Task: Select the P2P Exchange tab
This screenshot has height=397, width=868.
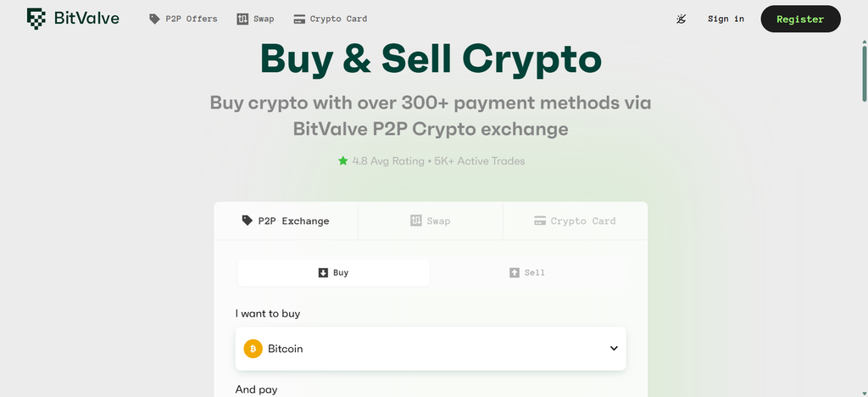Action: 287,221
